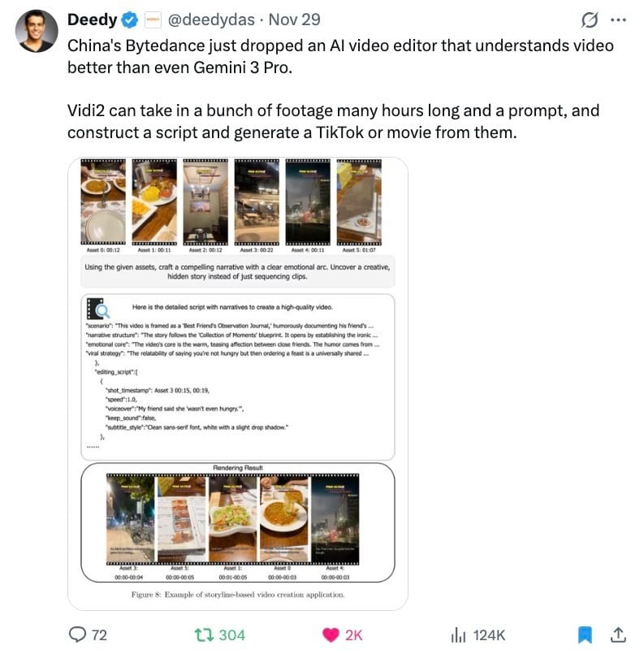Open Deedy's profile picture

(37, 31)
